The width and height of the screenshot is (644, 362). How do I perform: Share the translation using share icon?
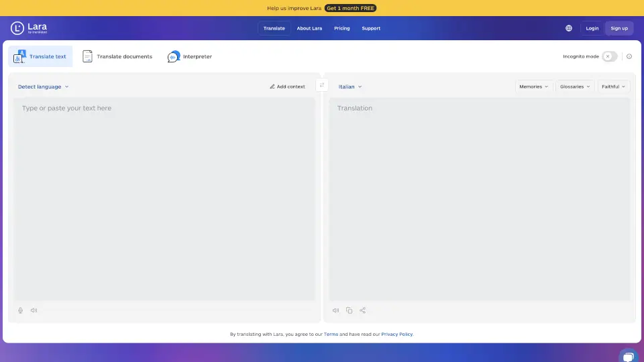[363, 310]
